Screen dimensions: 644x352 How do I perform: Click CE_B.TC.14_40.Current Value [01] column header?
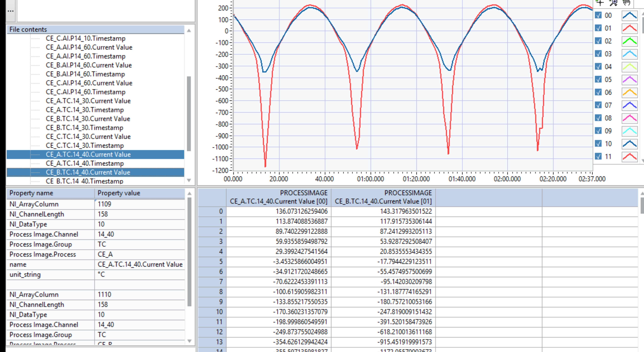tap(383, 198)
